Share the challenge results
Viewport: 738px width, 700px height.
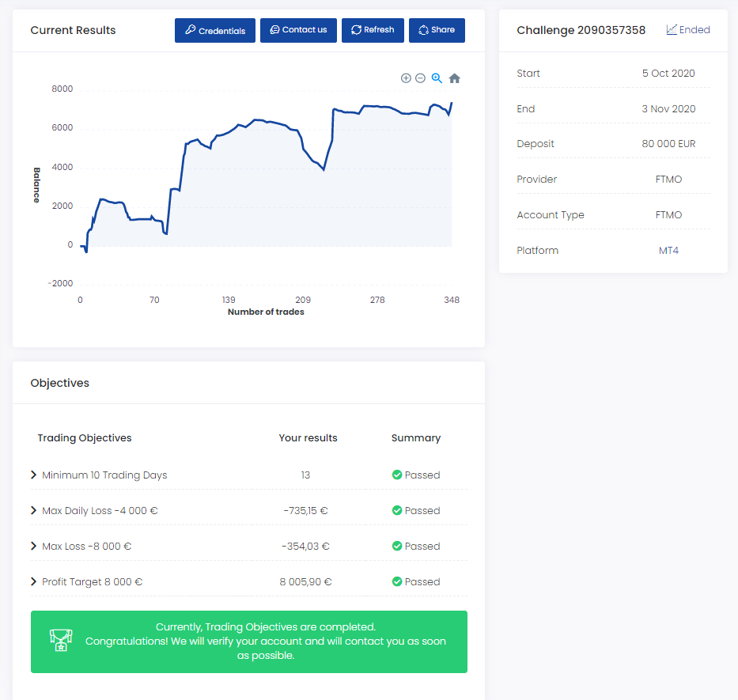(437, 30)
